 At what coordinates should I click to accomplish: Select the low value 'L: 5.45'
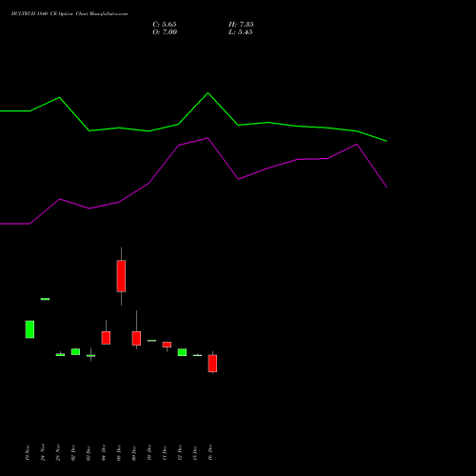[x=241, y=32]
